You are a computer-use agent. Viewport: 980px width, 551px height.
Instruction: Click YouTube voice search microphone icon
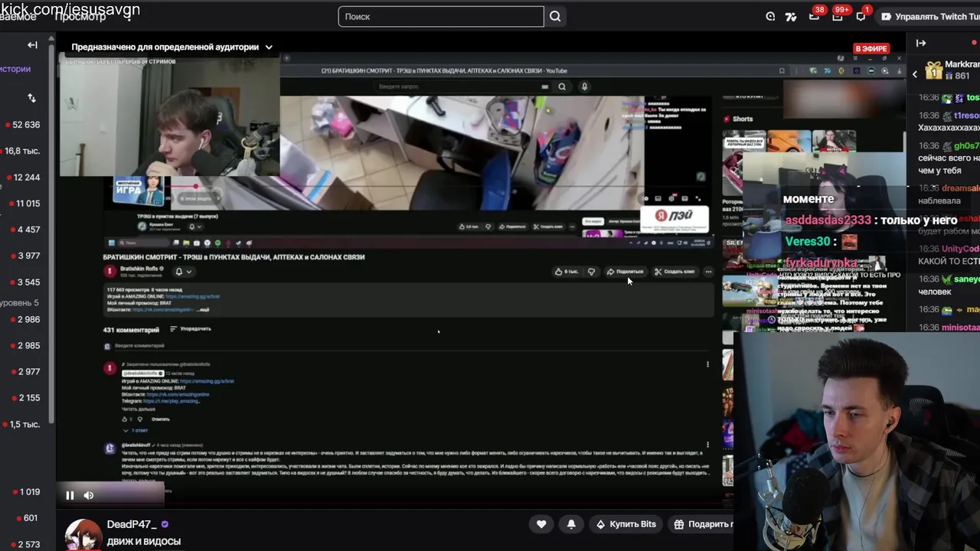pos(584,86)
